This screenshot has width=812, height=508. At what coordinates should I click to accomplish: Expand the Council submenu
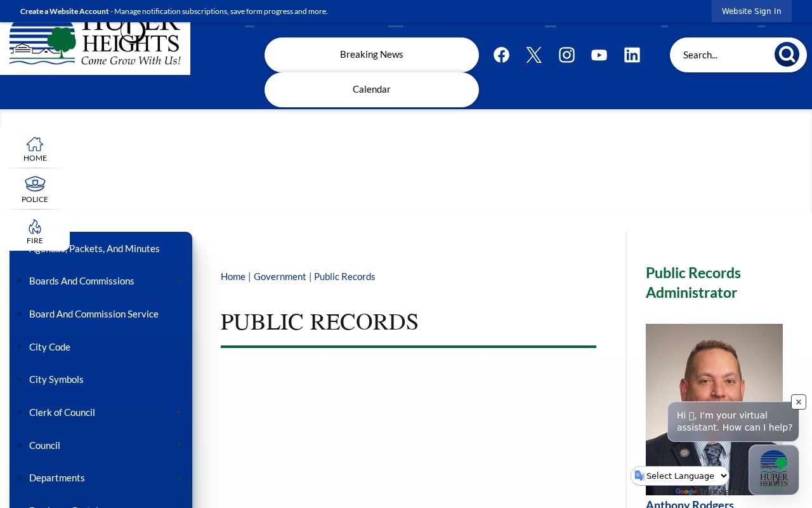pyautogui.click(x=179, y=445)
